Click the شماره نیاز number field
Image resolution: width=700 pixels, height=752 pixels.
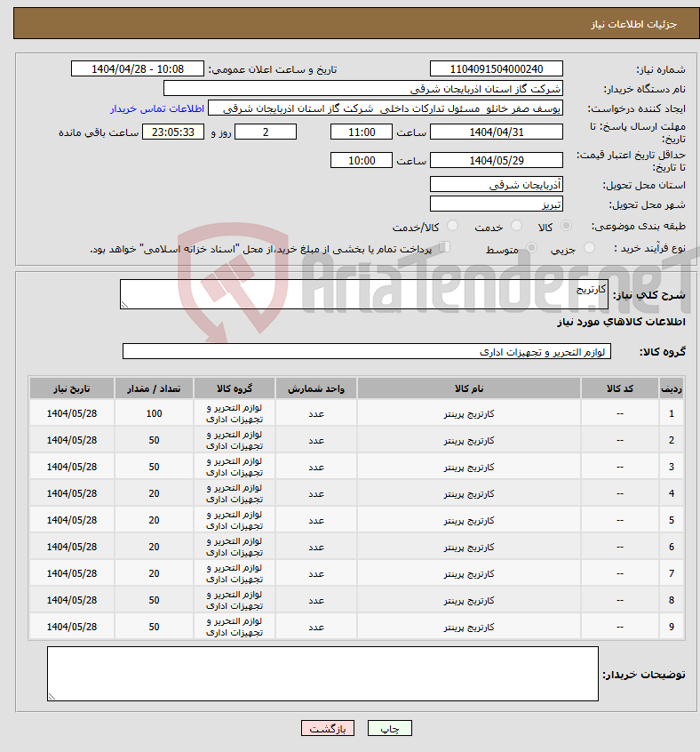point(497,69)
